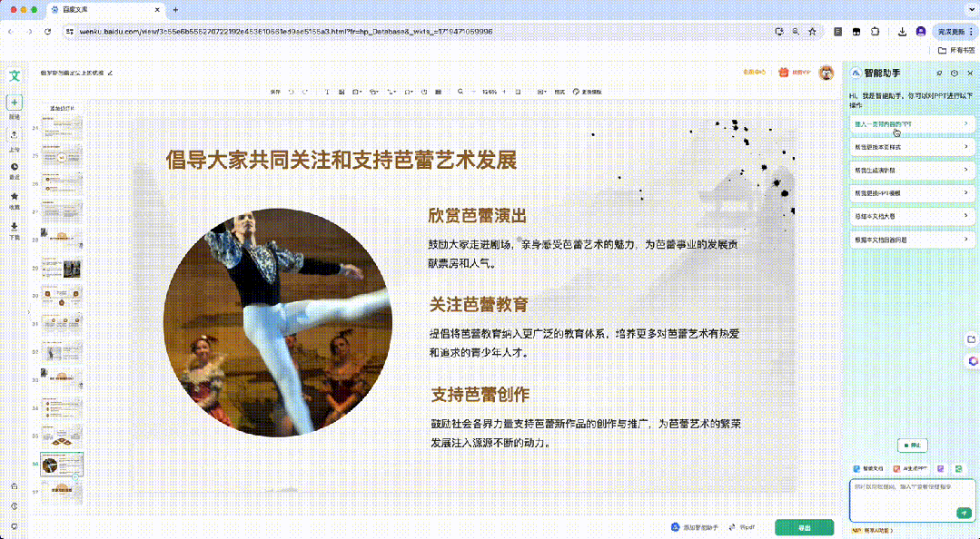Expand 总结本文档大纲 suggestion

911,216
